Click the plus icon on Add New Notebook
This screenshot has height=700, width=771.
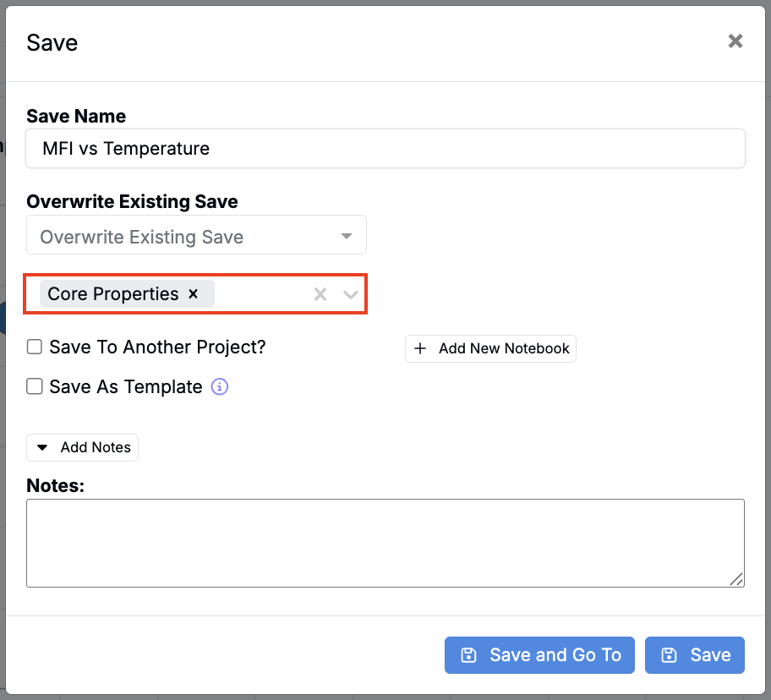tap(420, 349)
